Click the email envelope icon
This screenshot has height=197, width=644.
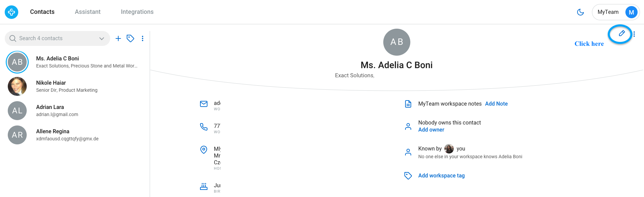[x=204, y=104]
